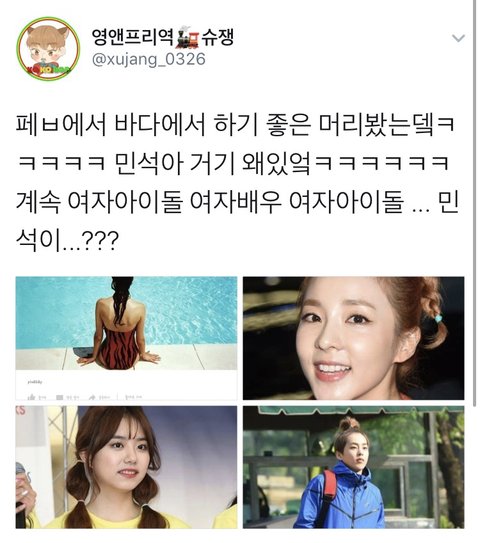Screen dimensions: 480x543
Task: Open the photo of man in blue jacket
Action: pos(353,467)
